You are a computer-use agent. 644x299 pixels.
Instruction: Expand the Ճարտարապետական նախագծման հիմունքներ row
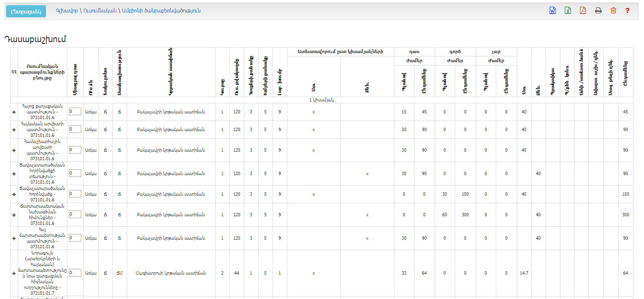coord(13,215)
